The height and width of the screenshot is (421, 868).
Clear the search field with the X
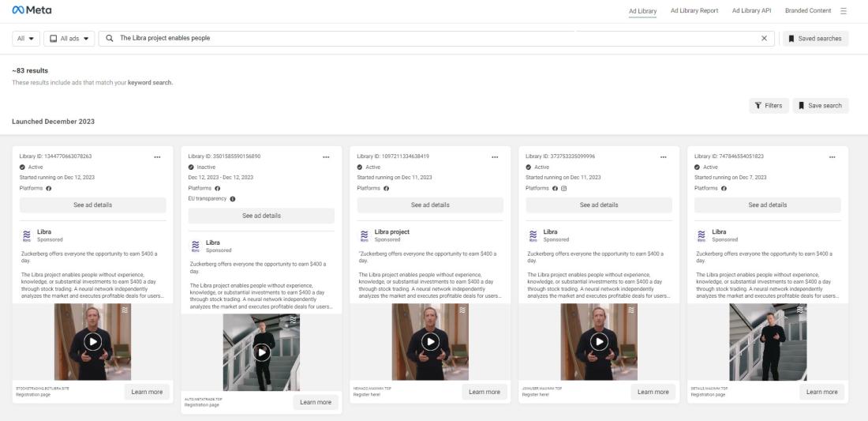click(764, 38)
